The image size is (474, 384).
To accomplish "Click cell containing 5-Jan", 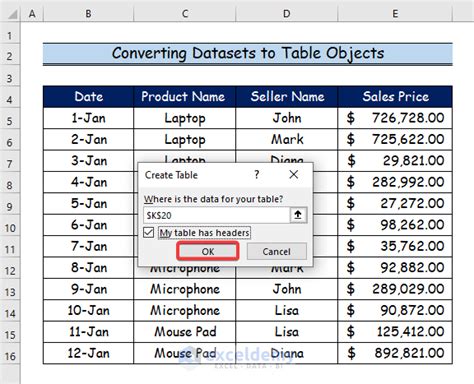I will click(x=88, y=203).
